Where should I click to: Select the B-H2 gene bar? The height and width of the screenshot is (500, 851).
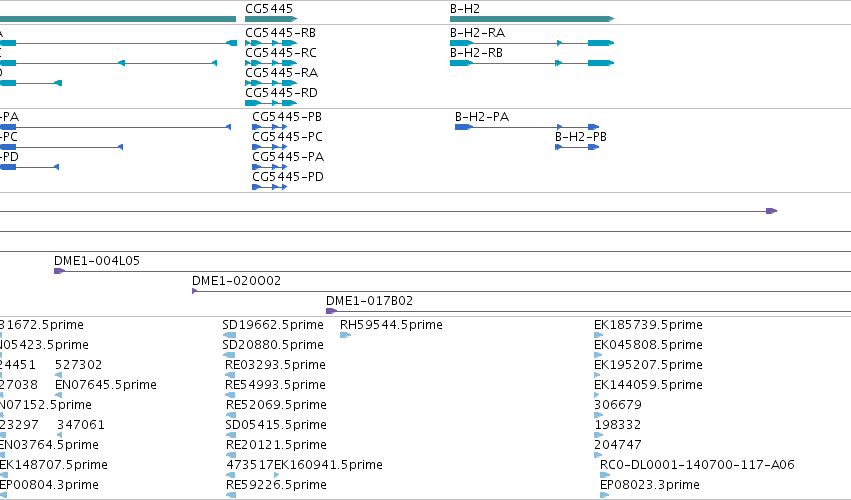click(532, 19)
